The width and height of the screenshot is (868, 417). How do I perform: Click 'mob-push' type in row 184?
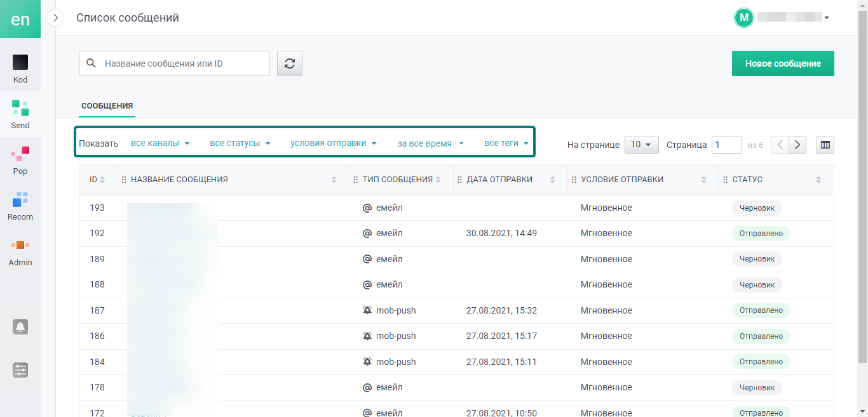[x=396, y=362]
